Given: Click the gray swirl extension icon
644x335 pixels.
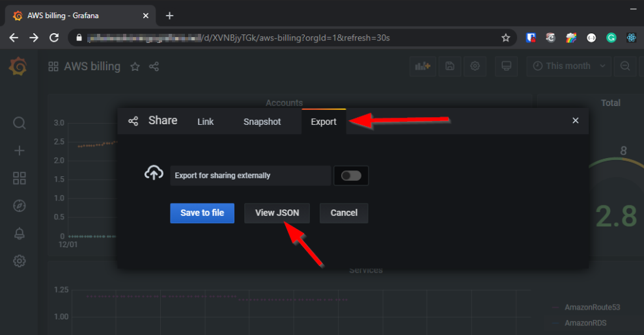Looking at the screenshot, I should click(x=551, y=38).
